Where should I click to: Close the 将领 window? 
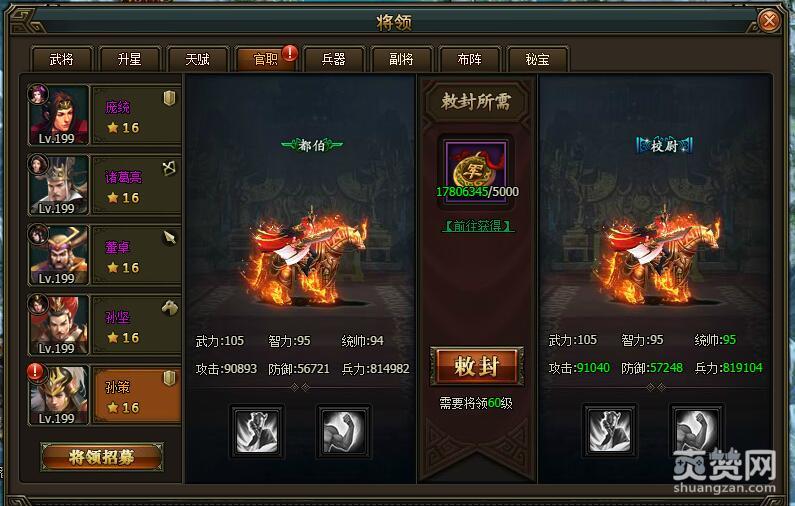click(x=769, y=21)
